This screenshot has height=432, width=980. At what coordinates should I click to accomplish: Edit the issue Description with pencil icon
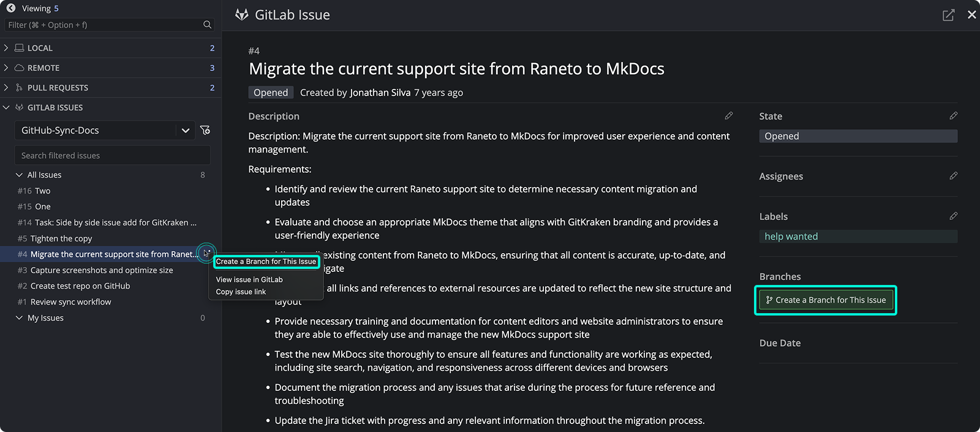[x=728, y=116]
